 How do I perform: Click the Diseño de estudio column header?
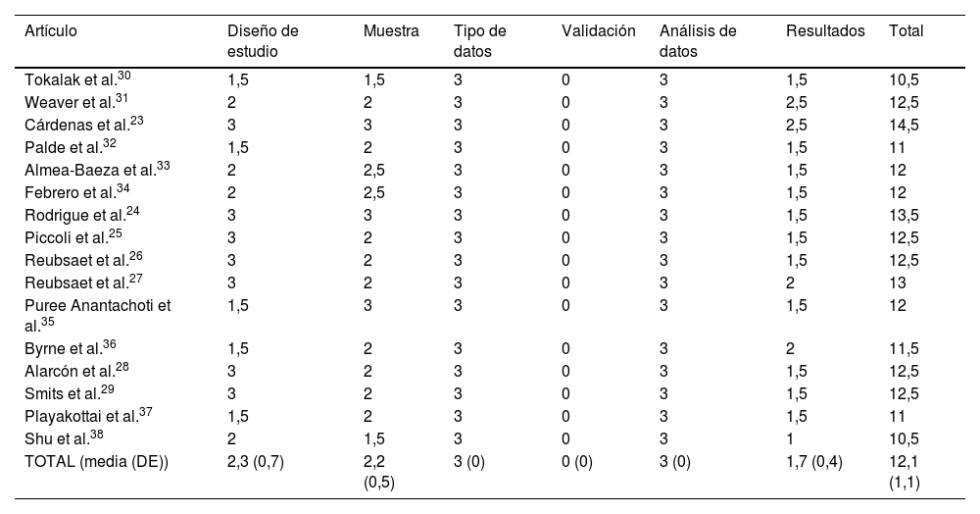[263, 40]
